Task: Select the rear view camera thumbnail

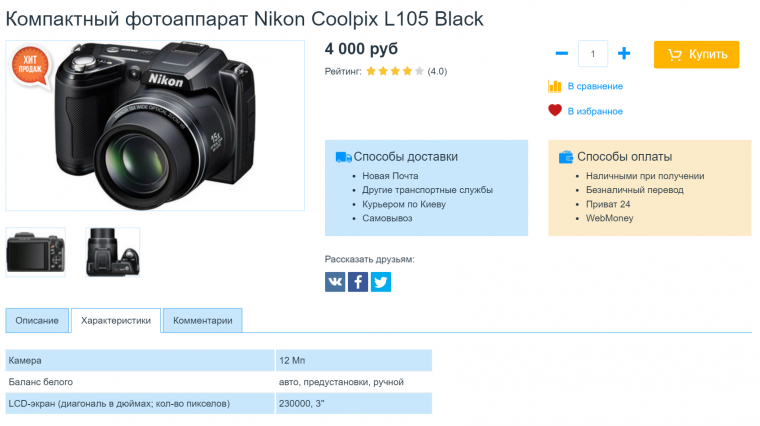Action: tap(35, 252)
